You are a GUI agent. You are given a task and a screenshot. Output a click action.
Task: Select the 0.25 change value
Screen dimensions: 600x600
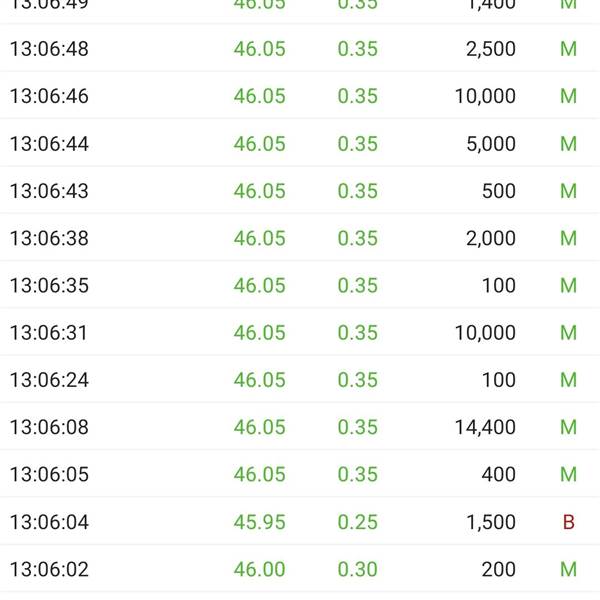pos(358,522)
